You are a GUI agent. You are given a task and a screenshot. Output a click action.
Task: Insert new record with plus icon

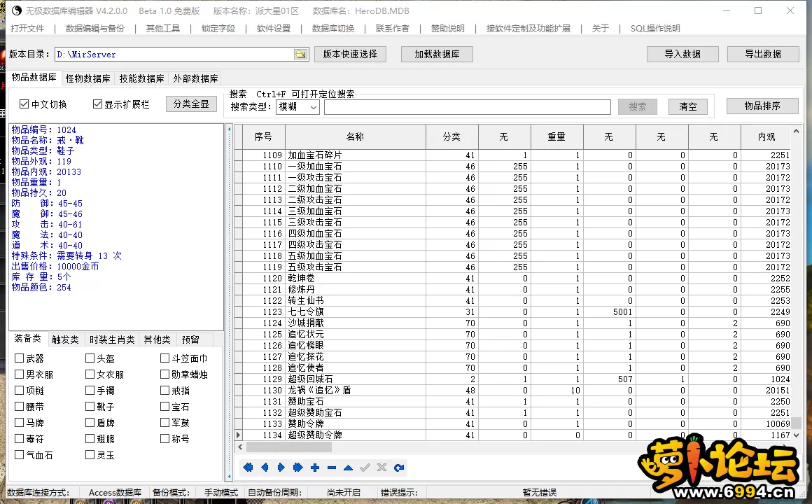click(315, 468)
